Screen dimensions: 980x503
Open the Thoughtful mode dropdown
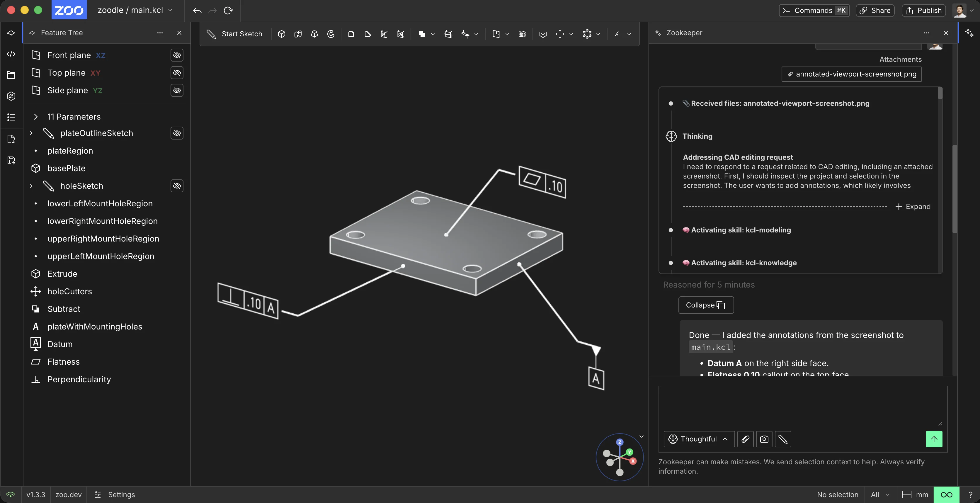pos(699,439)
